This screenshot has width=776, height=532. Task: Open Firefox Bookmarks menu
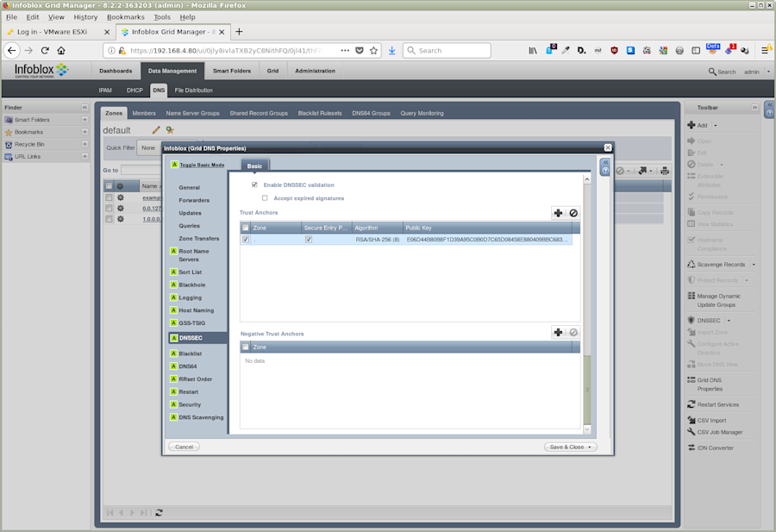[126, 17]
